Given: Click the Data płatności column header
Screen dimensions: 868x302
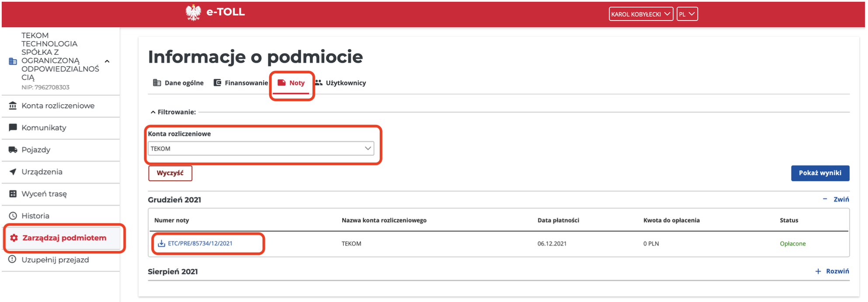Looking at the screenshot, I should tap(558, 220).
